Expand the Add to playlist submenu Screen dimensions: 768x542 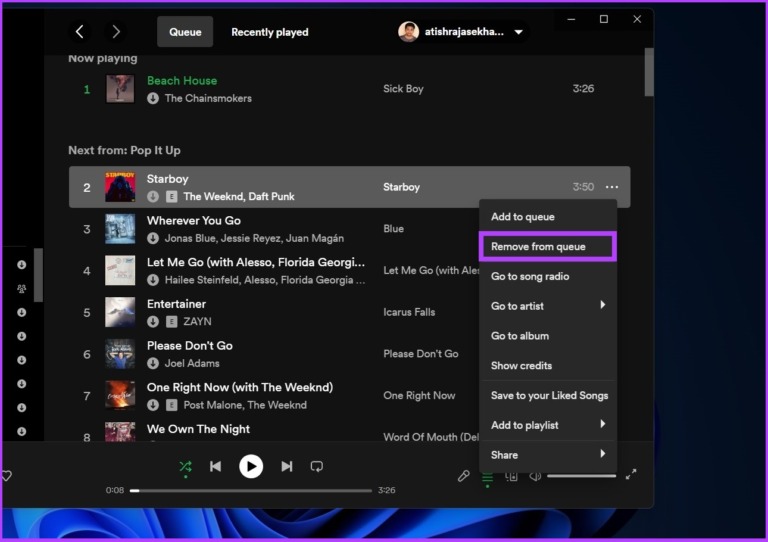click(548, 425)
